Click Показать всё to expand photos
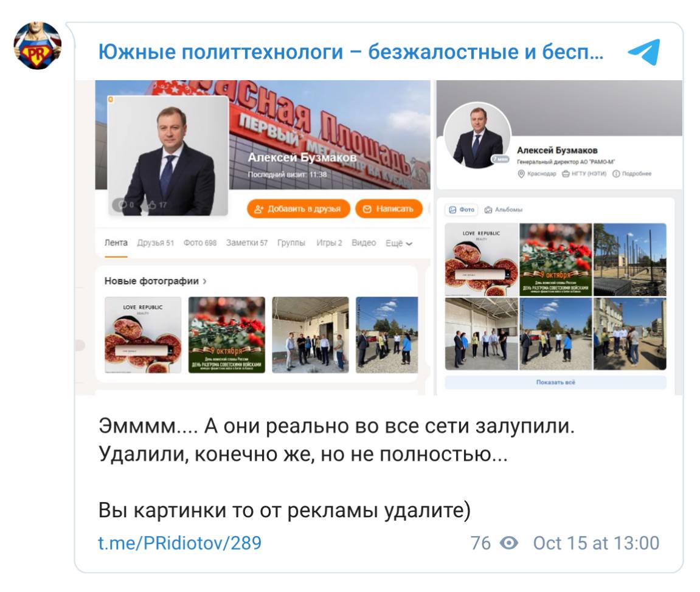The image size is (700, 592). 555,382
